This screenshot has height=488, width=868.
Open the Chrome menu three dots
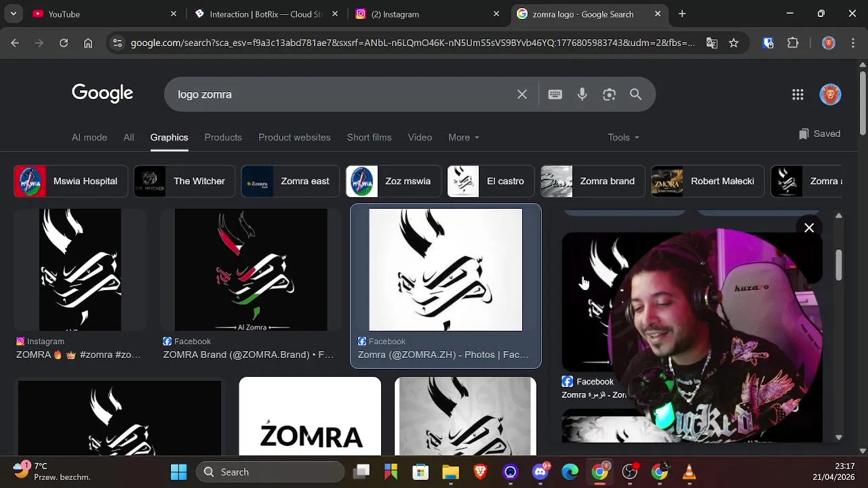[x=852, y=43]
